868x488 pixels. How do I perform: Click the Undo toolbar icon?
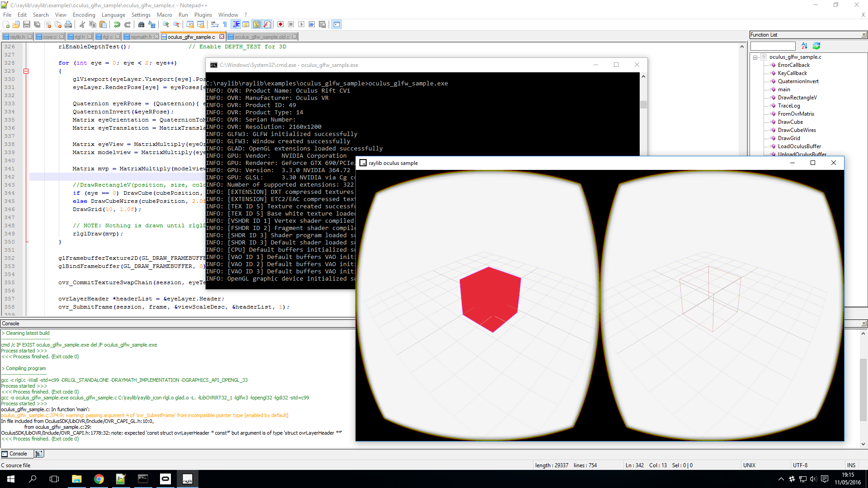click(117, 24)
